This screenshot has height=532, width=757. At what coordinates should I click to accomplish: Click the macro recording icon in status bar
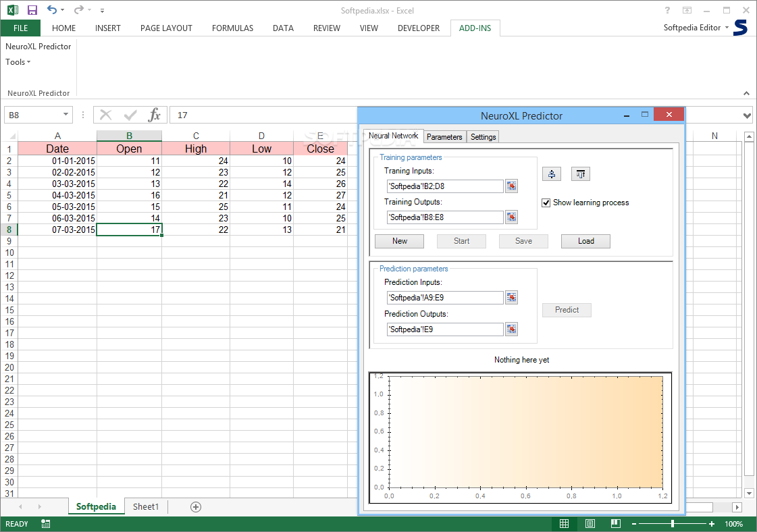click(x=45, y=524)
